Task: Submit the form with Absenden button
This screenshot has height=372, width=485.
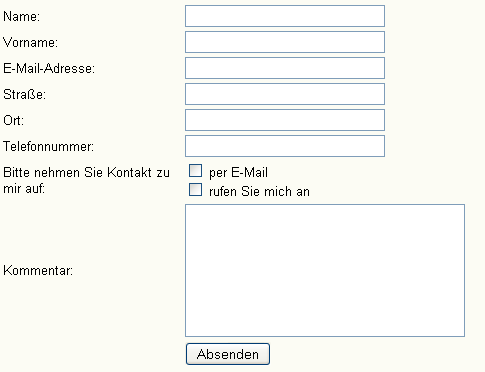Action: (228, 354)
